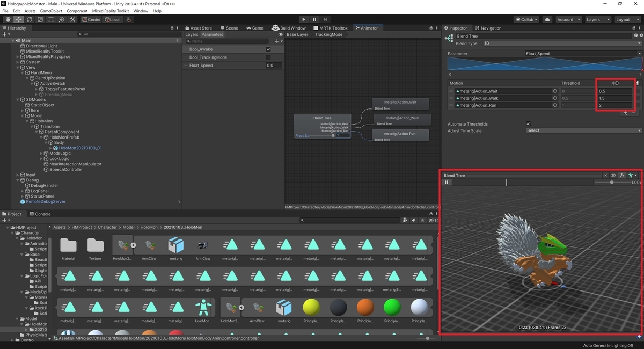Pause the Blend Tree preview
644x349 pixels.
point(447,183)
